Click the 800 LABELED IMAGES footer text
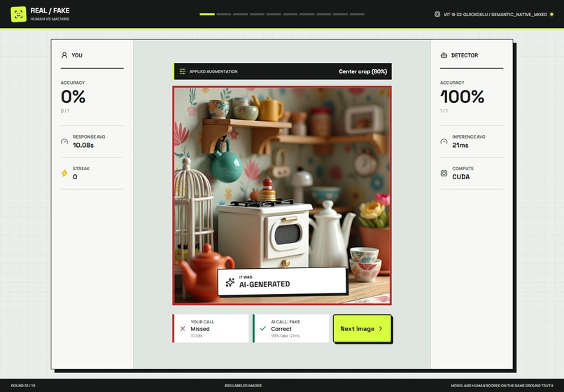Screen dimensions: 564x392 tap(243, 386)
